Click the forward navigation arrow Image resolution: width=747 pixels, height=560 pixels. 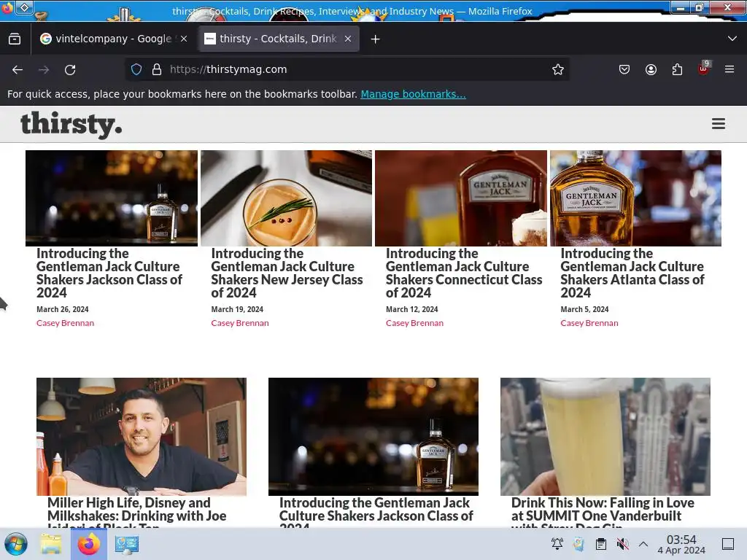coord(44,69)
